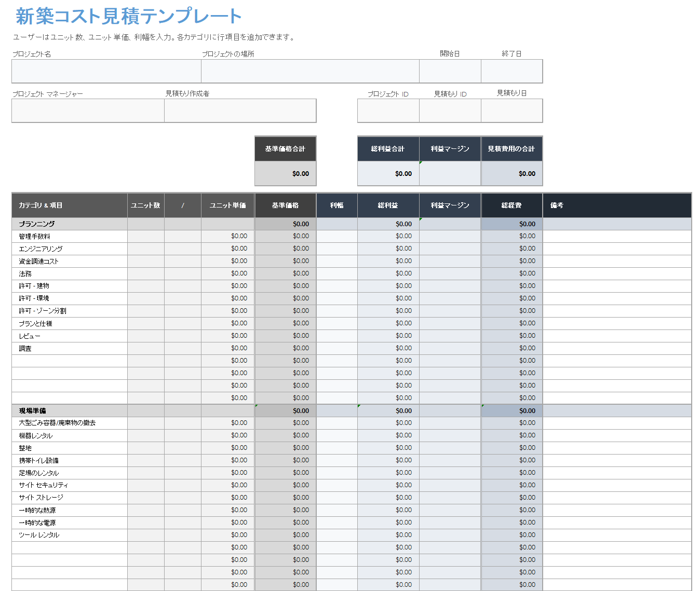700x591 pixels.
Task: Select the 許可 - 建物 row label
Action: (34, 286)
